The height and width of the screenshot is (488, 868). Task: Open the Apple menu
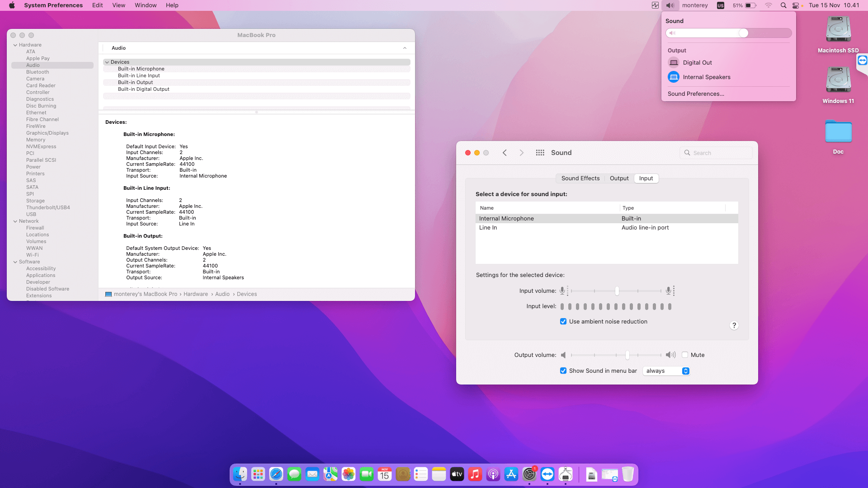click(x=12, y=5)
